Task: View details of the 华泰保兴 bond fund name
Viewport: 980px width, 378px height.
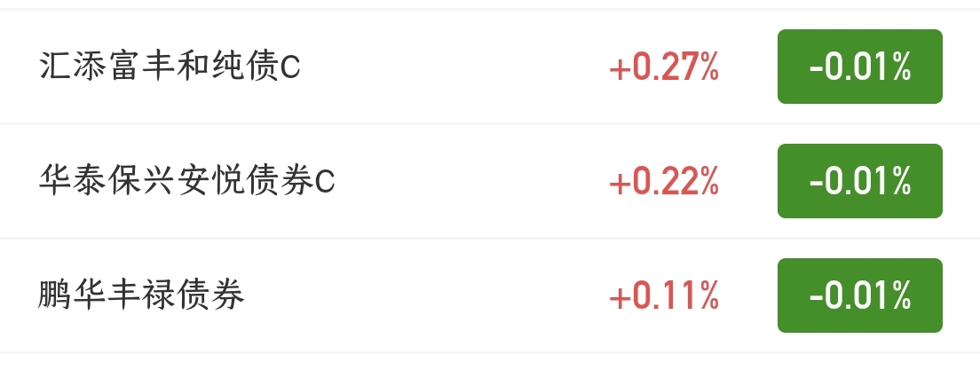Action: pos(187,181)
